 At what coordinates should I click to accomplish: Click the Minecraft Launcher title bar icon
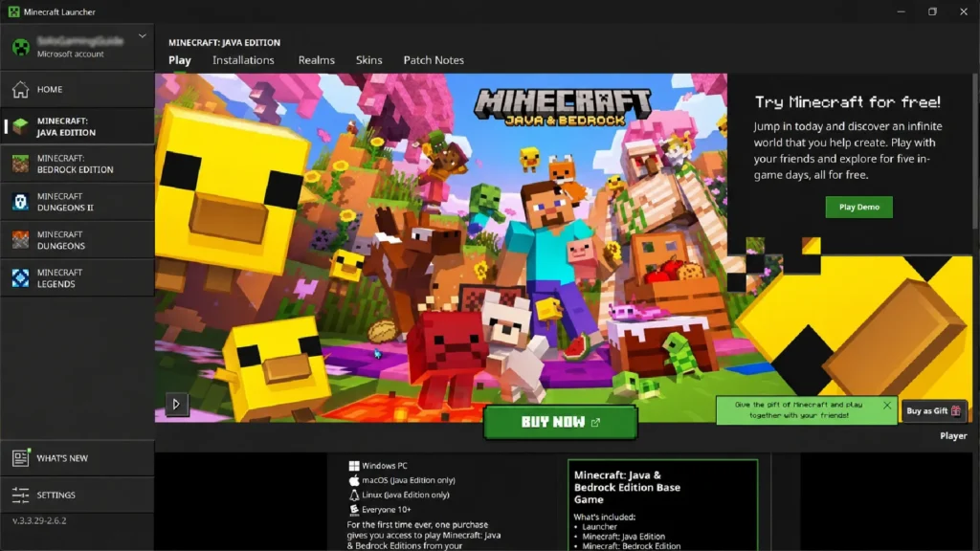click(13, 11)
